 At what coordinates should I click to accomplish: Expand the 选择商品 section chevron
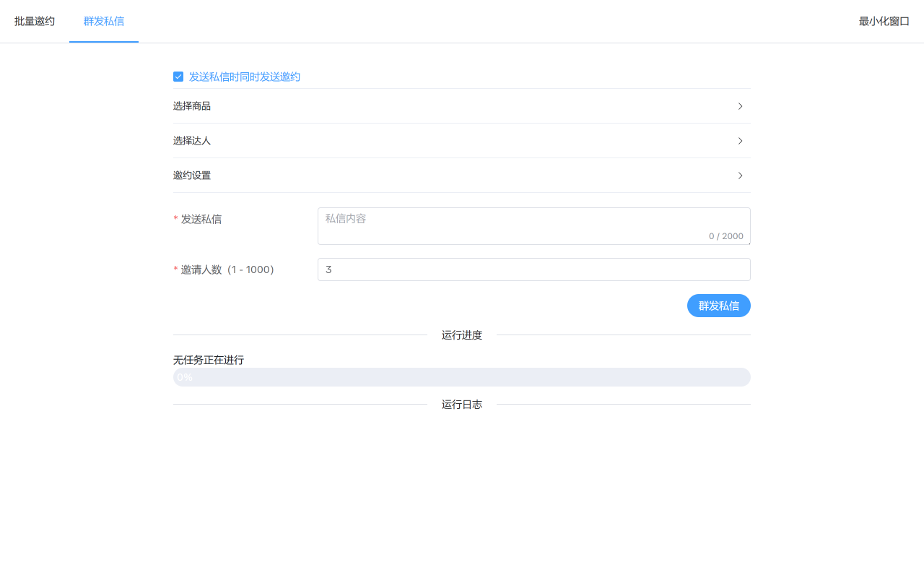coord(739,106)
